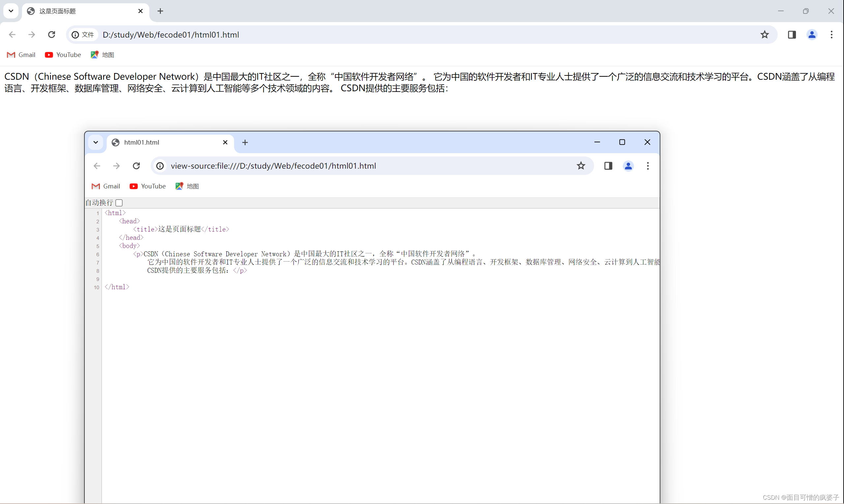Open a new tab in the main window

pyautogui.click(x=161, y=11)
